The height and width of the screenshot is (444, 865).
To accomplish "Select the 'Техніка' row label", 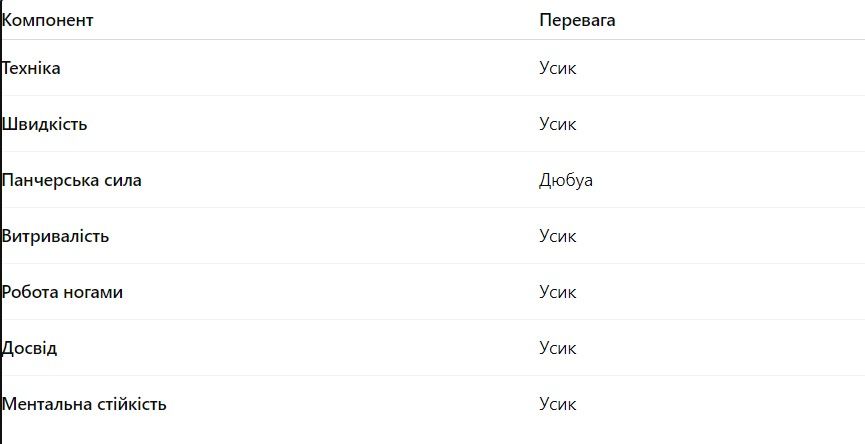I will (x=31, y=68).
